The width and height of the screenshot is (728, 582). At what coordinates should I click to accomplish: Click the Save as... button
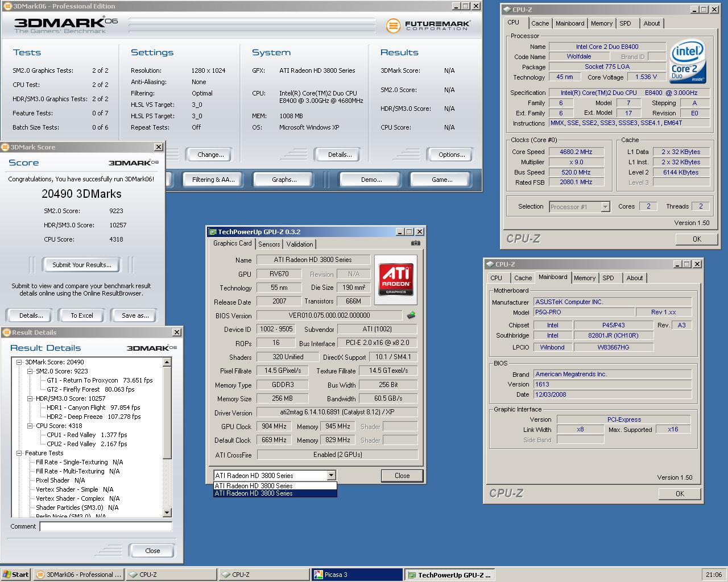pyautogui.click(x=135, y=315)
